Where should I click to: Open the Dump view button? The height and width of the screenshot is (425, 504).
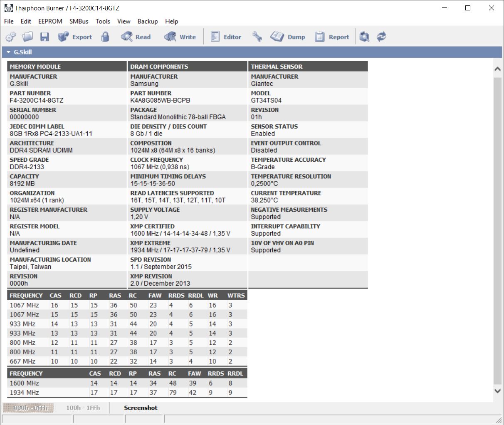coord(288,37)
